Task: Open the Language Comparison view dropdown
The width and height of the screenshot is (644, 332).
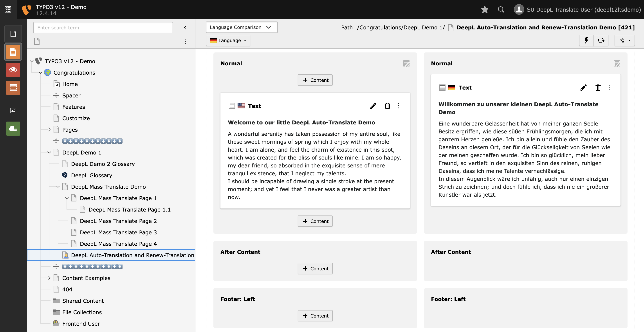Action: point(242,27)
